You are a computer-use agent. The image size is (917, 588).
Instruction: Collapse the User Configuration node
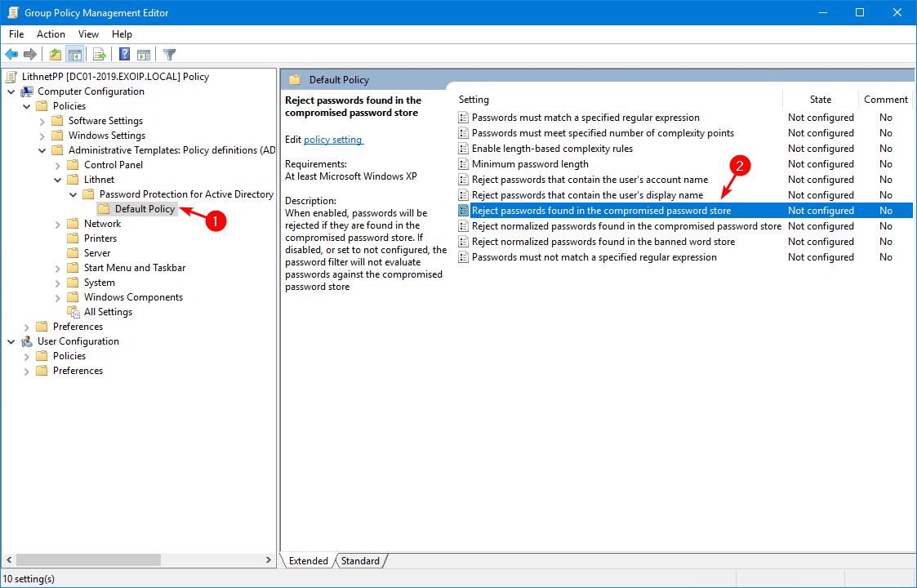pos(11,341)
